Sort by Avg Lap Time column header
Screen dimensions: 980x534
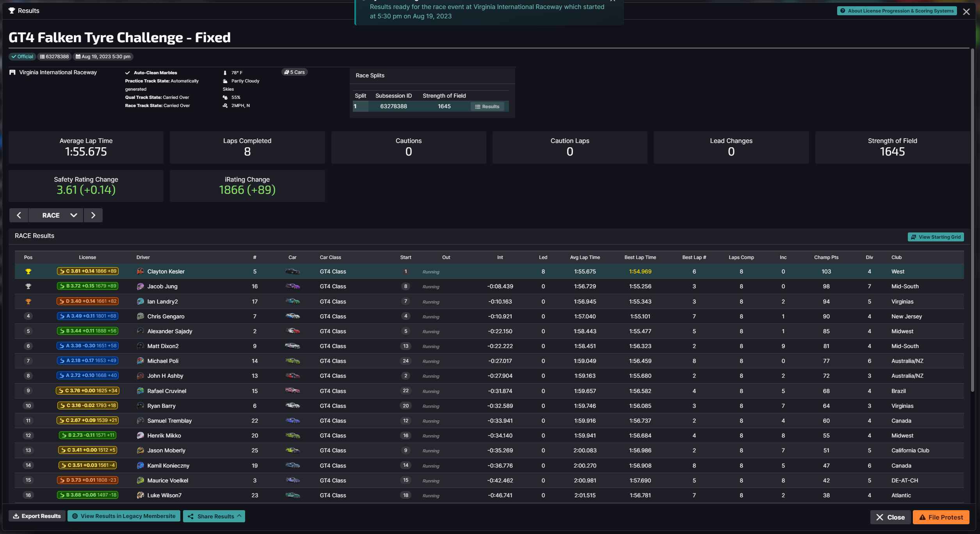pos(585,257)
